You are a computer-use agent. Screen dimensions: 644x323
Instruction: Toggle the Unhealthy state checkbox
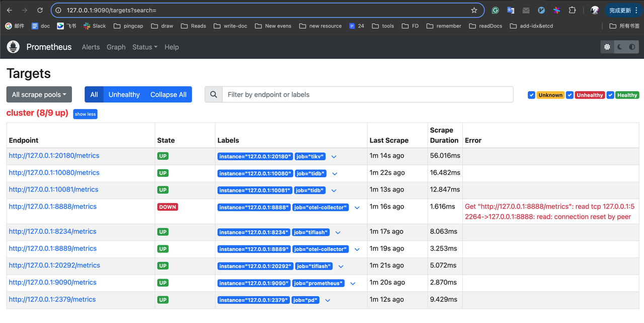tap(570, 95)
